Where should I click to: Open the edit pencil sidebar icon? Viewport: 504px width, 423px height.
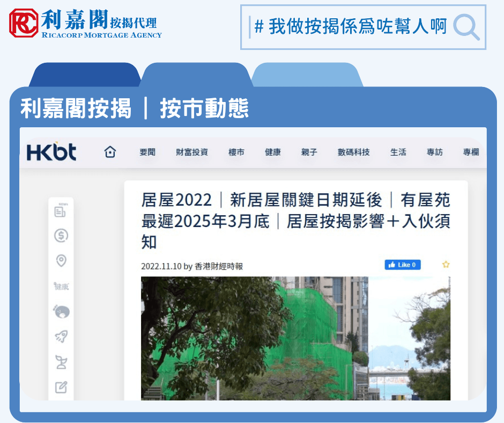pyautogui.click(x=61, y=386)
